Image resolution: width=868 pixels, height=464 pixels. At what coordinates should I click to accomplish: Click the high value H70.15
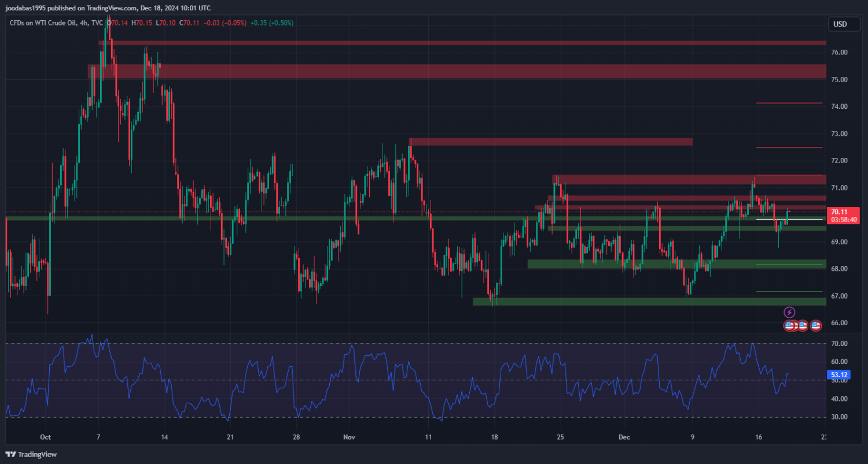142,23
